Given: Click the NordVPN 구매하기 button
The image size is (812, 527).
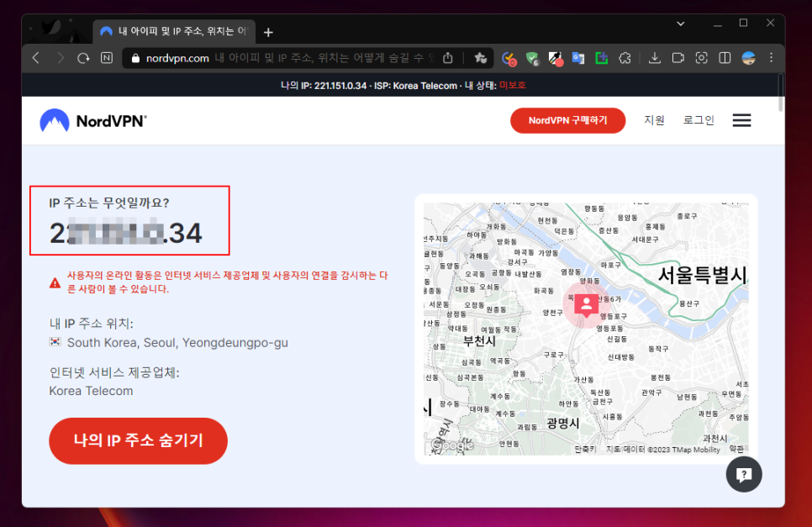Looking at the screenshot, I should coord(567,121).
